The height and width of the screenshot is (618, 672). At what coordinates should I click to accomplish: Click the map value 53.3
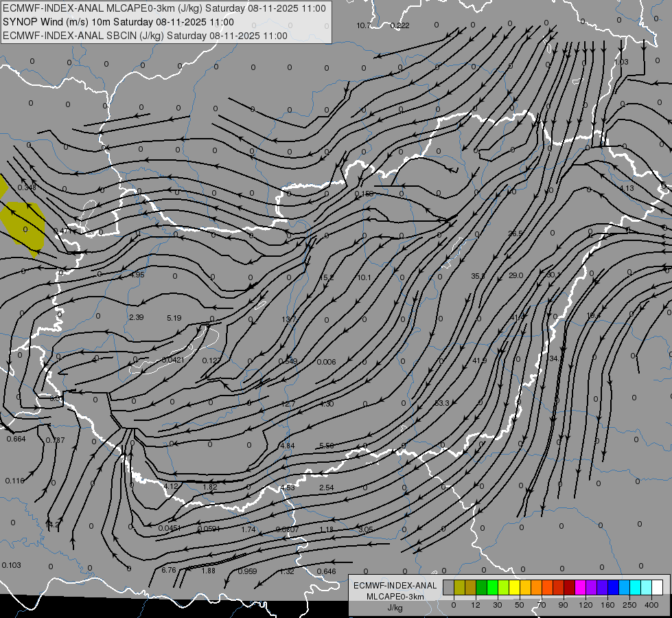442,403
